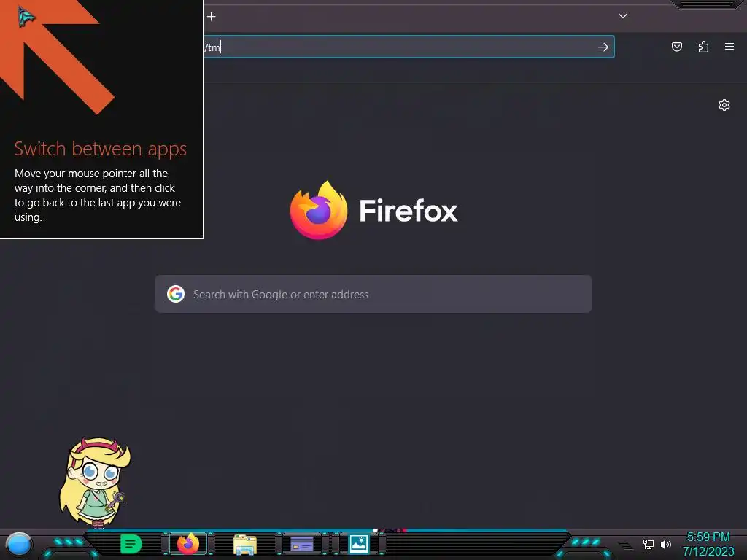This screenshot has height=560, width=747.
Task: Open the purple window app taskbar icon
Action: coord(301,544)
